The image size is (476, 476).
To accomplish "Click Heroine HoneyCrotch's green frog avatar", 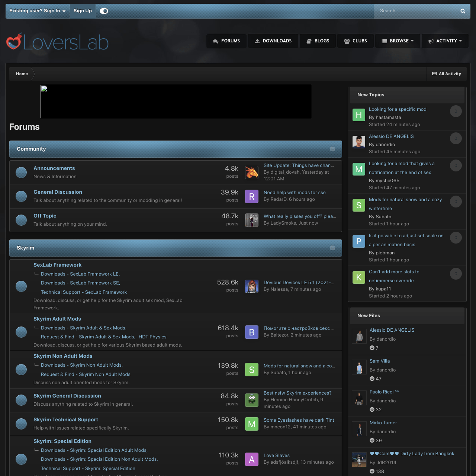I will tap(252, 400).
